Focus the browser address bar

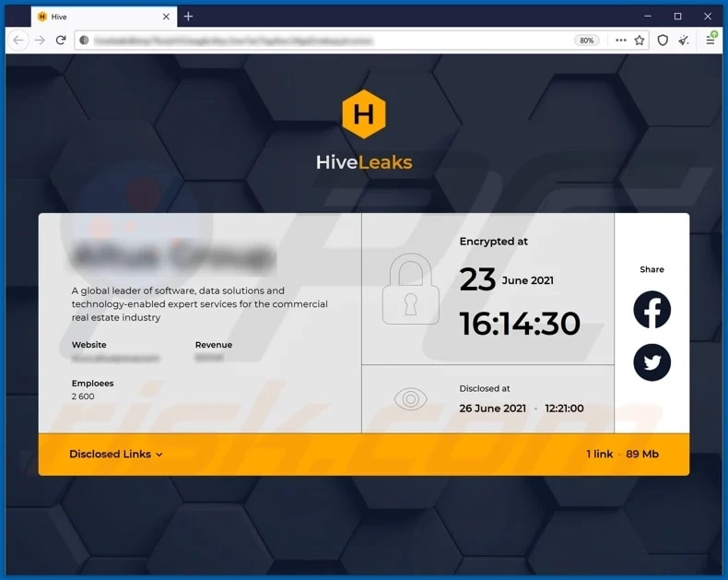pos(323,41)
